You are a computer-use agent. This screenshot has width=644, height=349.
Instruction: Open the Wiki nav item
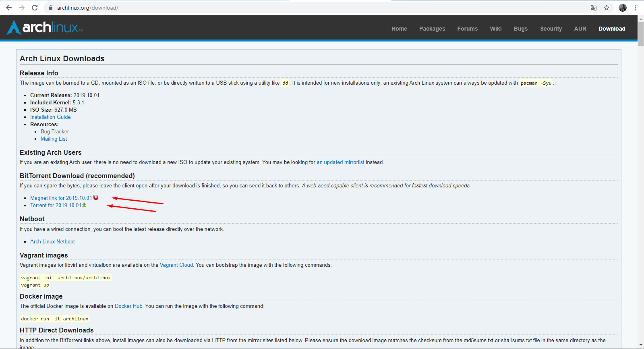click(496, 29)
